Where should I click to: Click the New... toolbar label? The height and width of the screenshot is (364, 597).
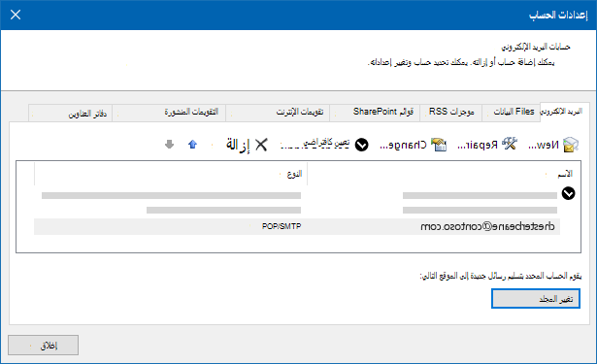(544, 145)
